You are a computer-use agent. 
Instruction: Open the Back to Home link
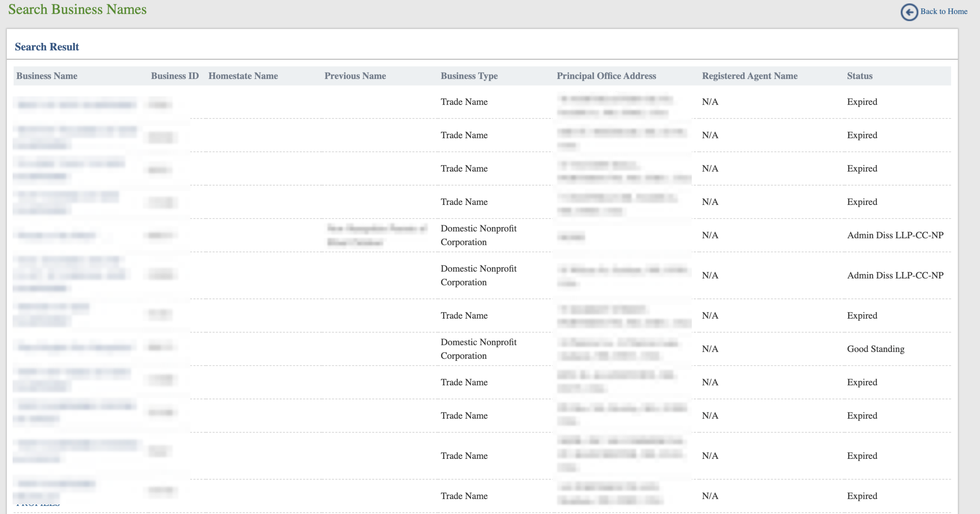944,11
